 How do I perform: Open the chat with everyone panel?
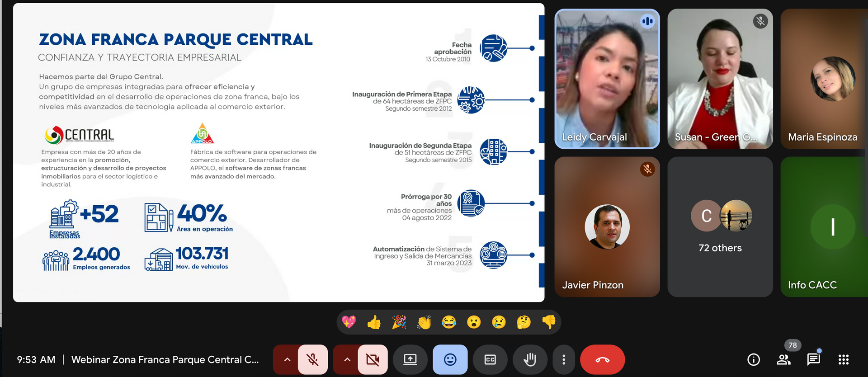click(x=813, y=360)
